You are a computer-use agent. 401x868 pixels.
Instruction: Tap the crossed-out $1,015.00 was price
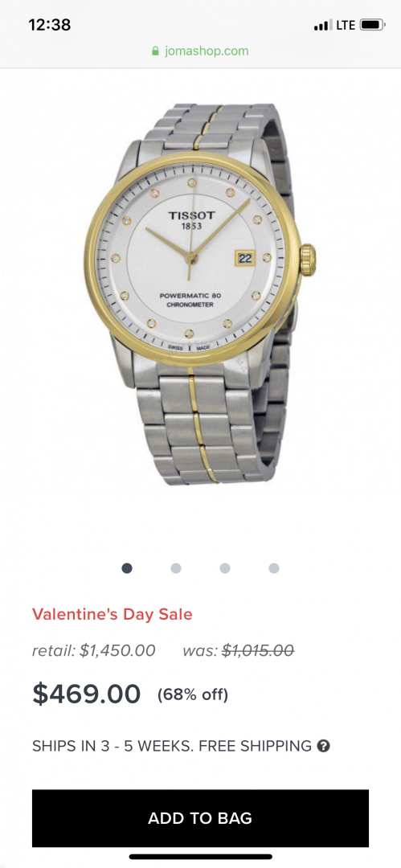(258, 650)
